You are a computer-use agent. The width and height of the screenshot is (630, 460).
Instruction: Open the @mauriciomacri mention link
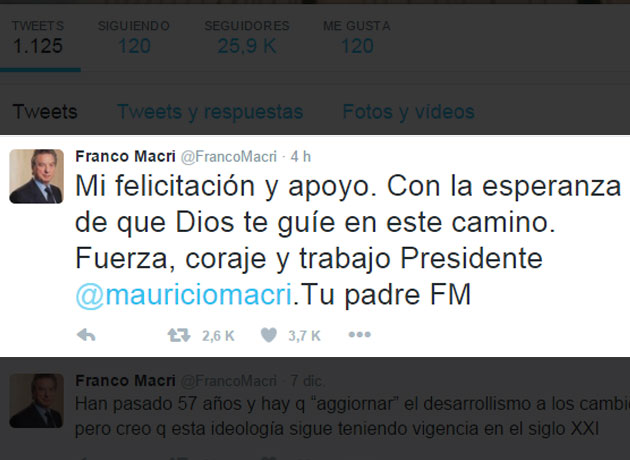tap(184, 295)
